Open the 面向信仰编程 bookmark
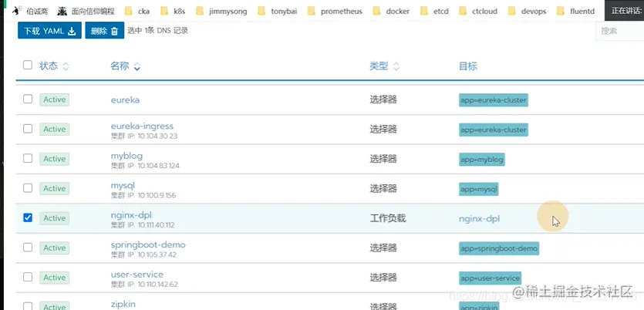 (x=86, y=11)
